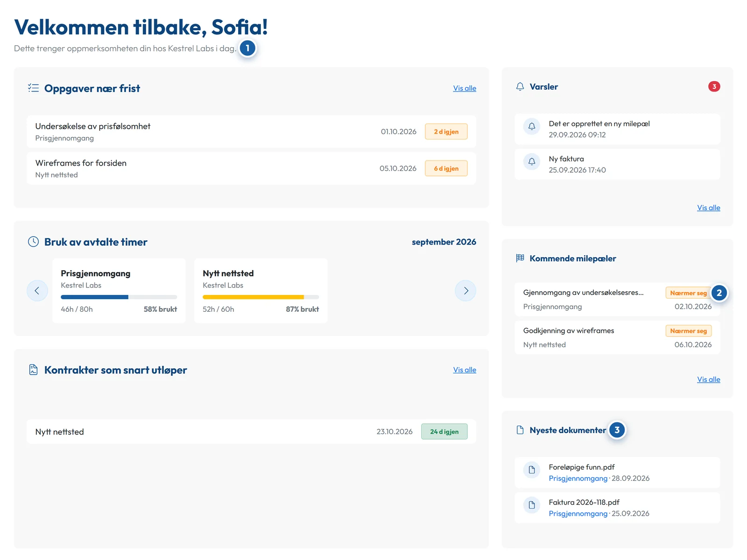Open the Godkjenning av wireframes milestone

617,337
